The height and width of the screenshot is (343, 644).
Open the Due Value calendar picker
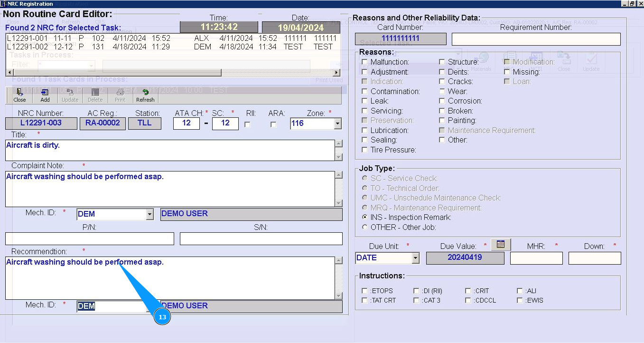[500, 244]
